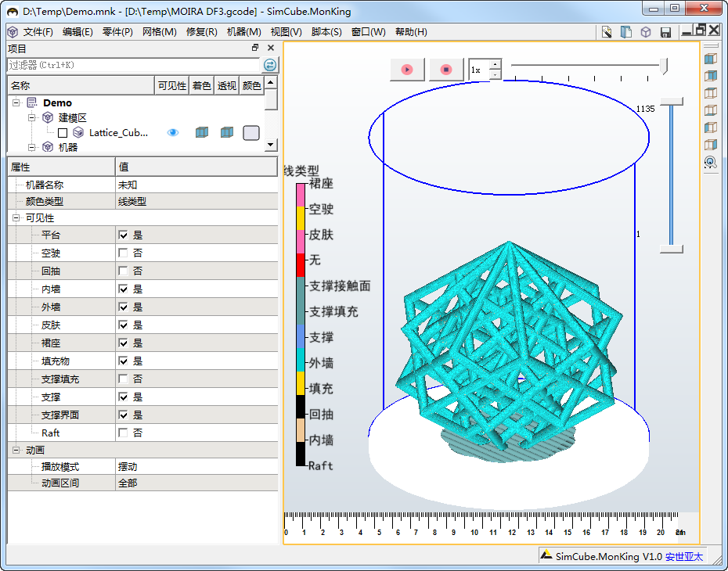The height and width of the screenshot is (571, 728).
Task: Click the 可见性 column header
Action: 171,86
